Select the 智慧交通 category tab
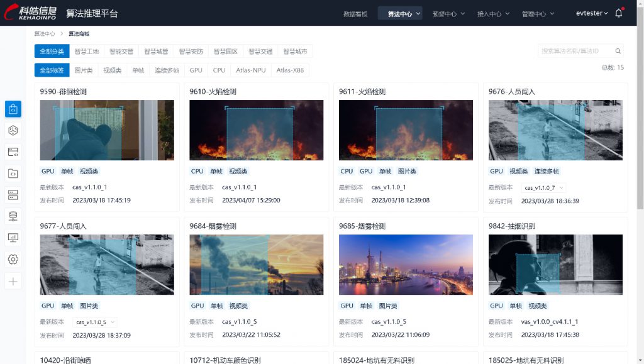 [x=260, y=52]
